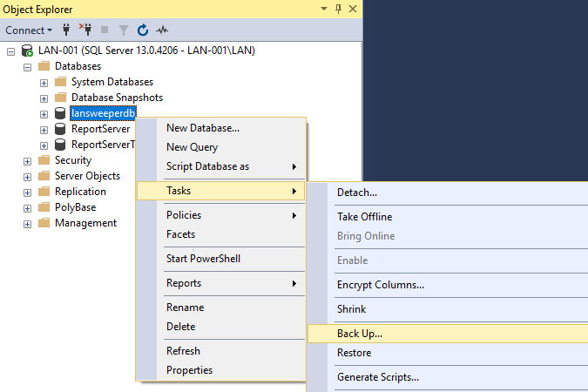The image size is (588, 392).
Task: Click the Refresh icon in Object Explorer toolbar
Action: click(x=142, y=30)
